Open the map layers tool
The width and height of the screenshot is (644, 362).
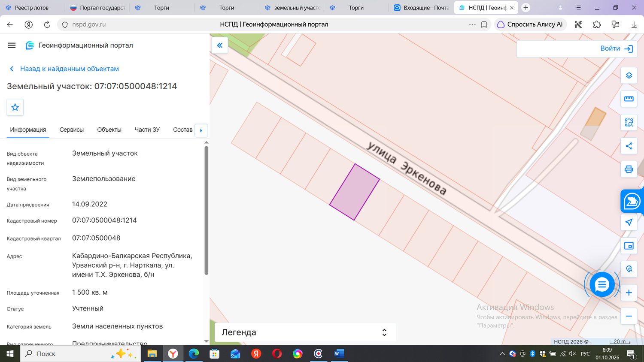(x=629, y=75)
